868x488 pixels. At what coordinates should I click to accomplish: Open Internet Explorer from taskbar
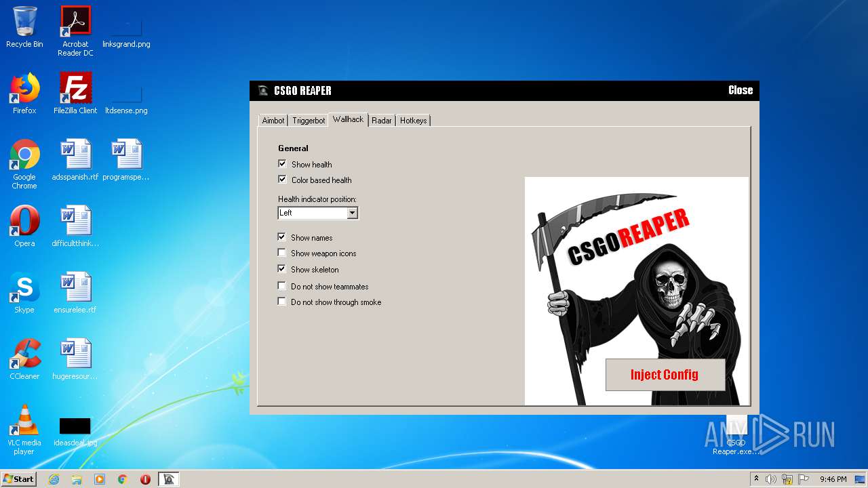click(54, 479)
